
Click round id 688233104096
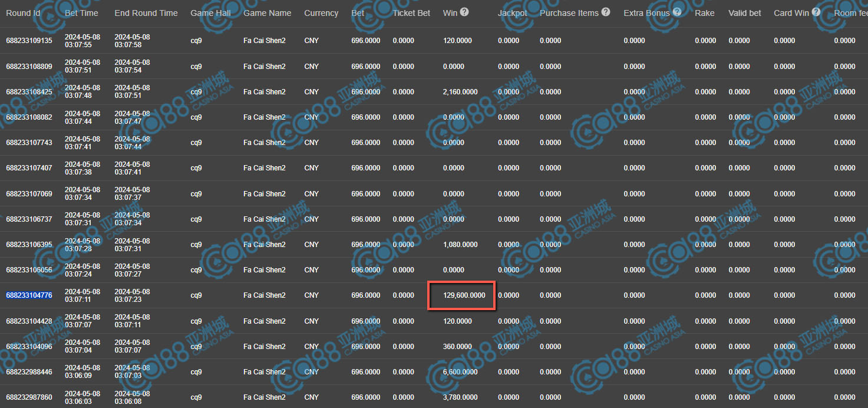pos(29,347)
